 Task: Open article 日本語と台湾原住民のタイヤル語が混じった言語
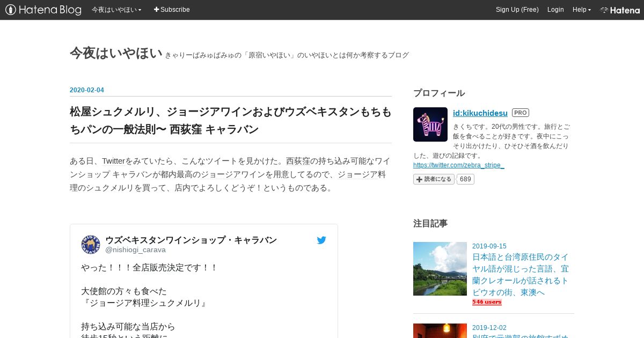click(521, 275)
